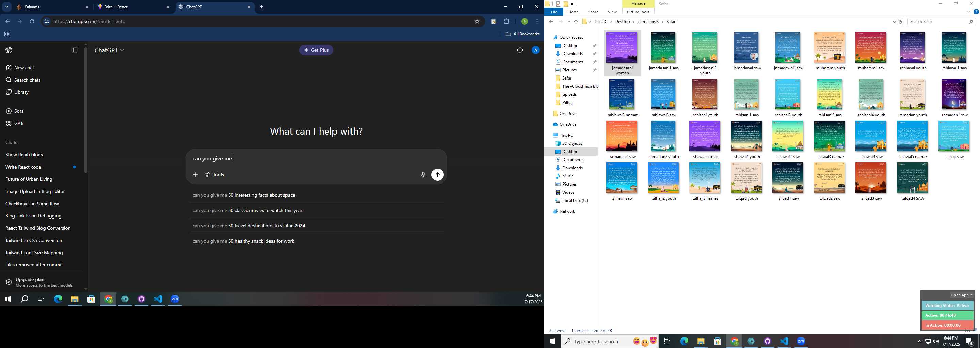View site information icon in address bar
Image resolution: width=980 pixels, height=348 pixels.
(46, 22)
